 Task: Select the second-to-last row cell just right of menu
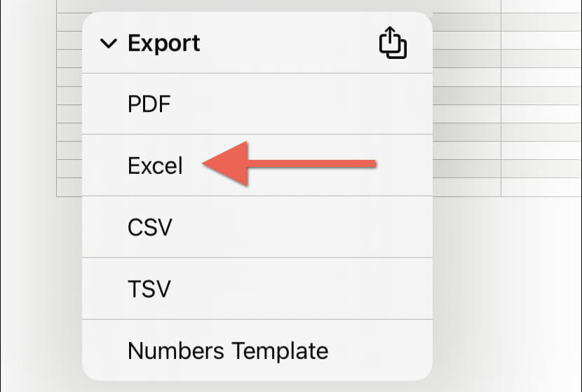pos(466,168)
